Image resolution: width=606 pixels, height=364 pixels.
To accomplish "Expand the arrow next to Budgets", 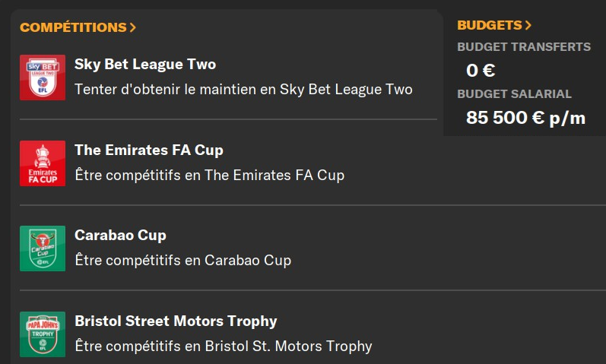I will 528,25.
